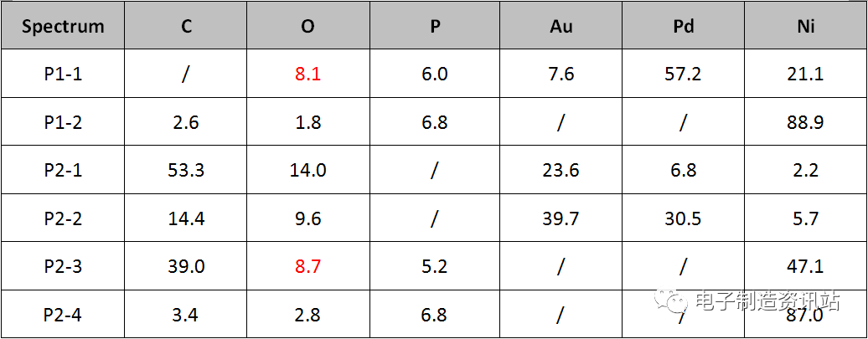Click the 57.2 Pd value
The height and width of the screenshot is (339, 868).
tap(683, 74)
